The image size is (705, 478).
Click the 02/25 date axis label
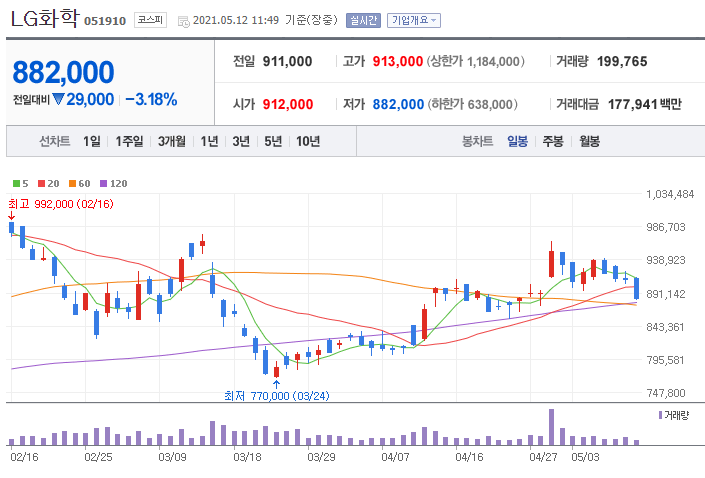(98, 457)
